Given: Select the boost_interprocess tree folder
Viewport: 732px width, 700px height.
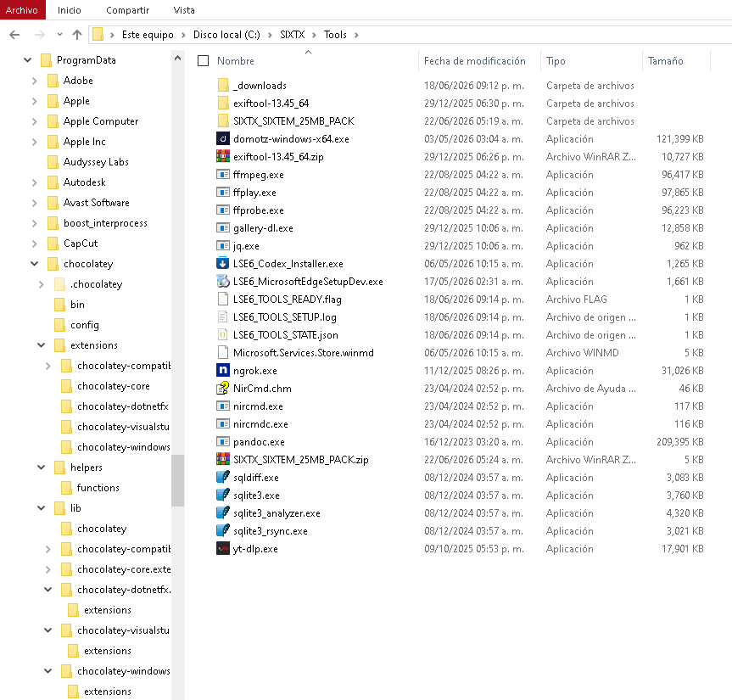Looking at the screenshot, I should [x=105, y=223].
